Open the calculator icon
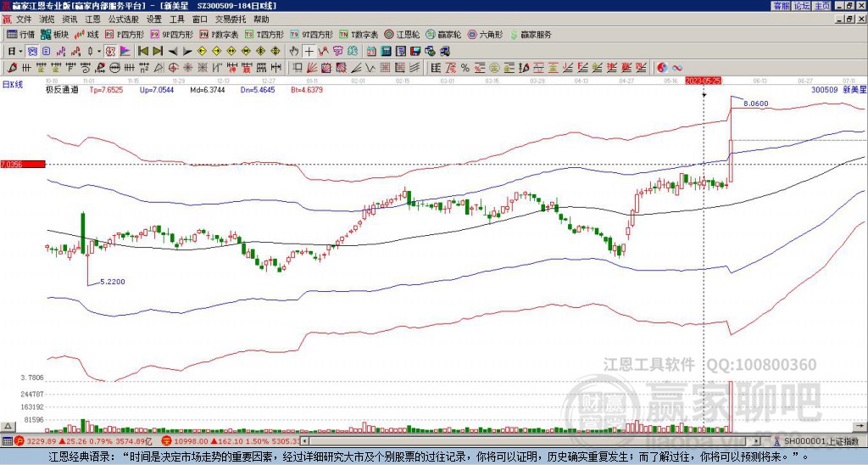This screenshot has height=465, width=868. tap(386, 51)
